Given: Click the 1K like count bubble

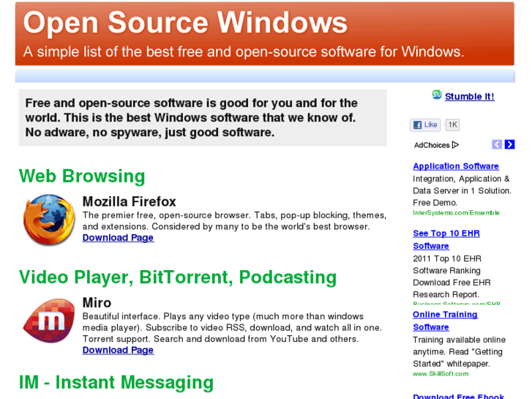Looking at the screenshot, I should (x=452, y=124).
